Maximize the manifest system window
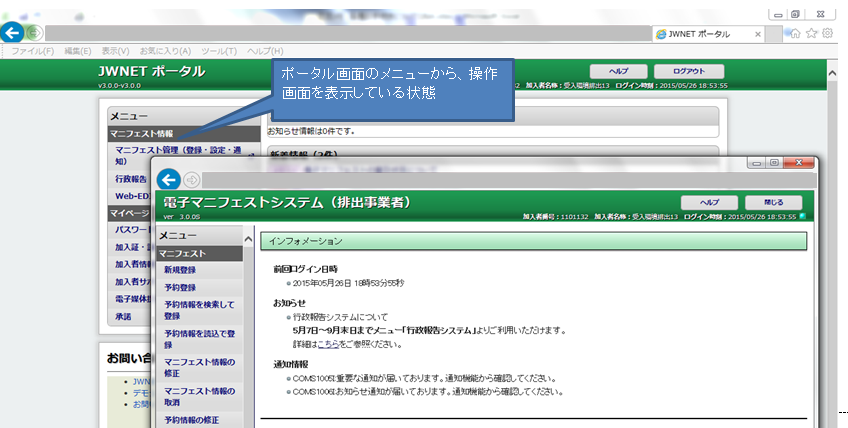The width and height of the screenshot is (848, 428). pos(774,163)
